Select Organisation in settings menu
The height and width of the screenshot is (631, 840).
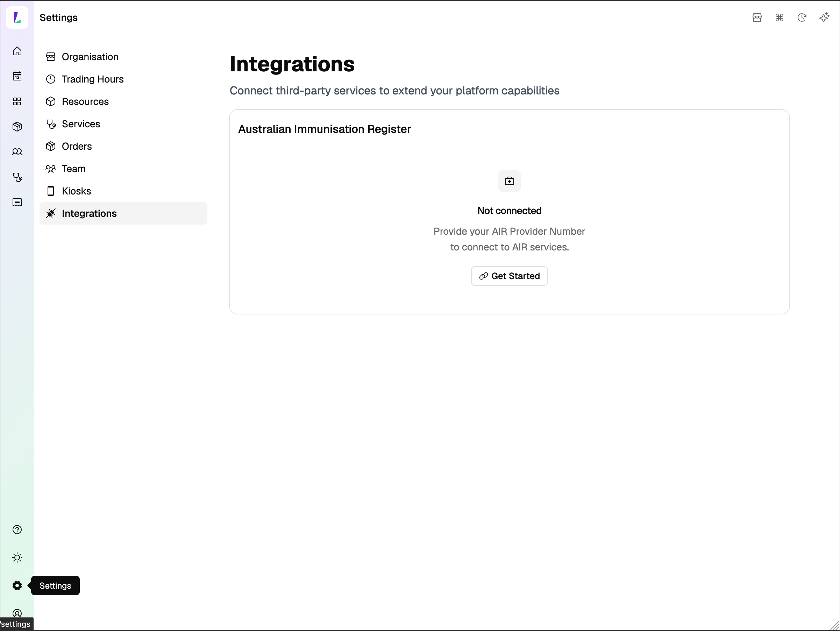point(123,57)
